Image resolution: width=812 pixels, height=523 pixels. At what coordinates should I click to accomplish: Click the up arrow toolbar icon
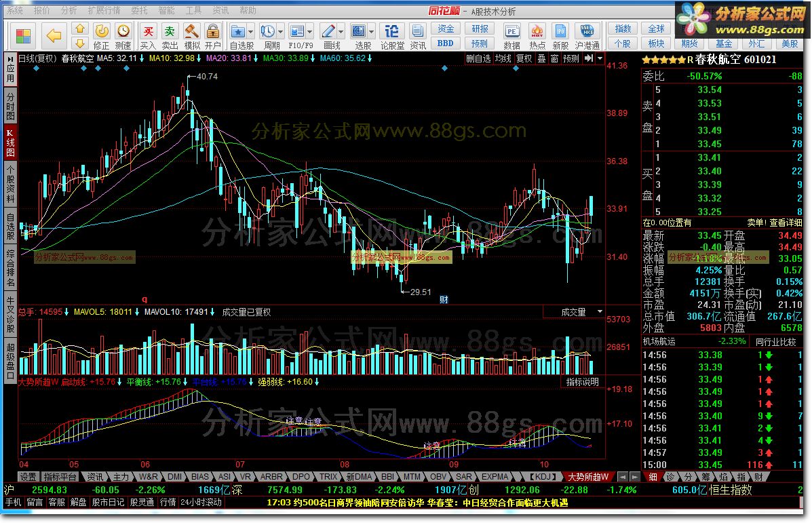click(x=80, y=28)
